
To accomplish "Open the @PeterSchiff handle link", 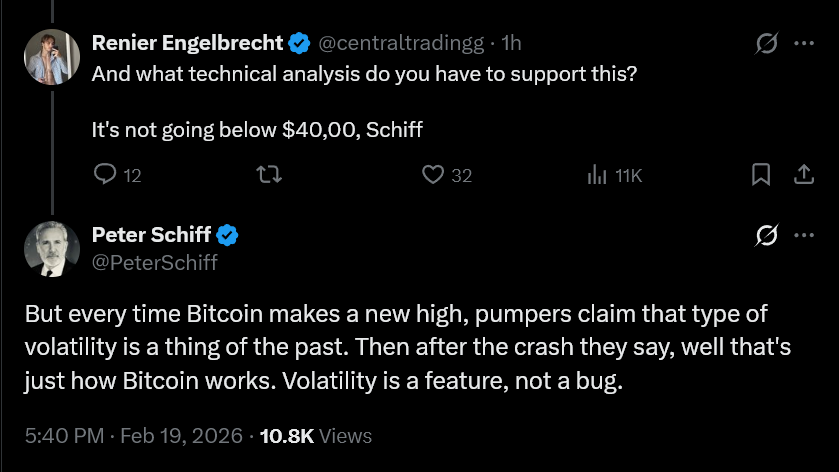I will tap(154, 263).
